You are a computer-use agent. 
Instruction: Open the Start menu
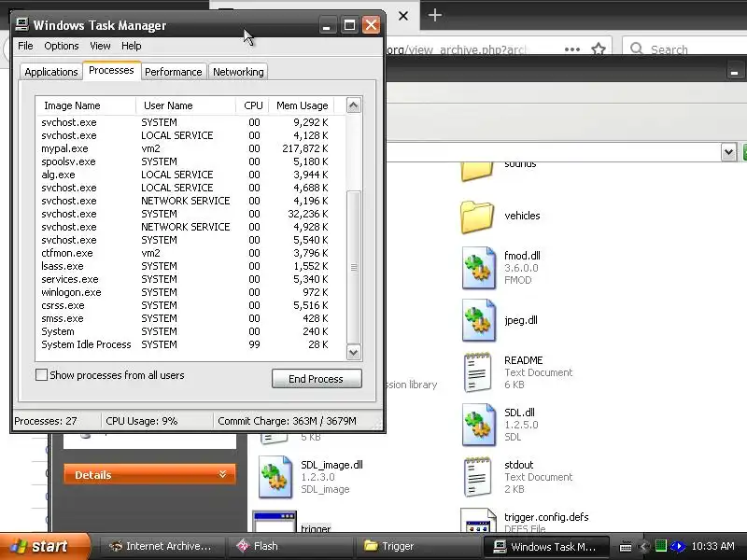[x=45, y=546]
